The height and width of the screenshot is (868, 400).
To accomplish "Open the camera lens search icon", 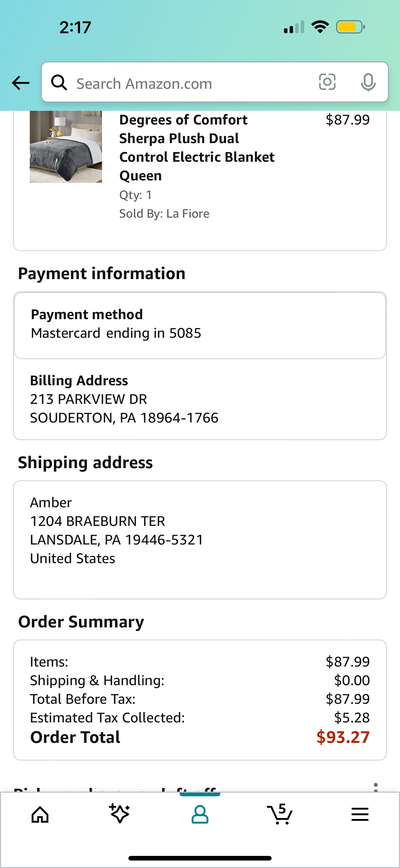I will coord(327,82).
